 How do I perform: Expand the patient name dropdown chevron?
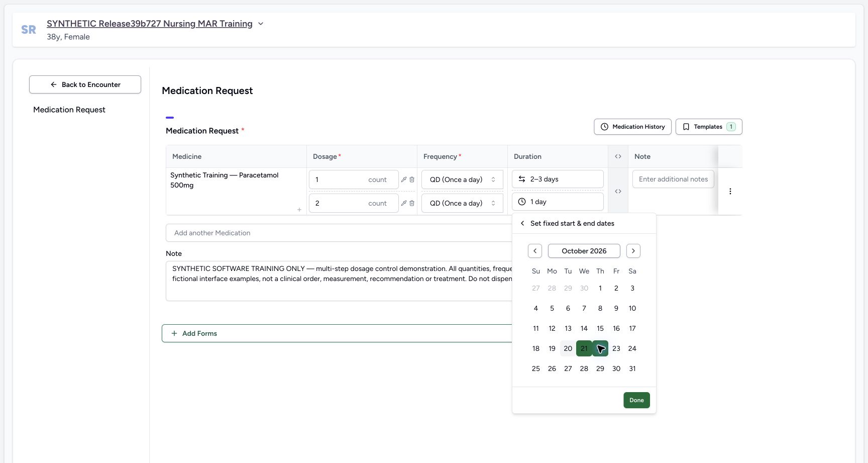coord(261,24)
